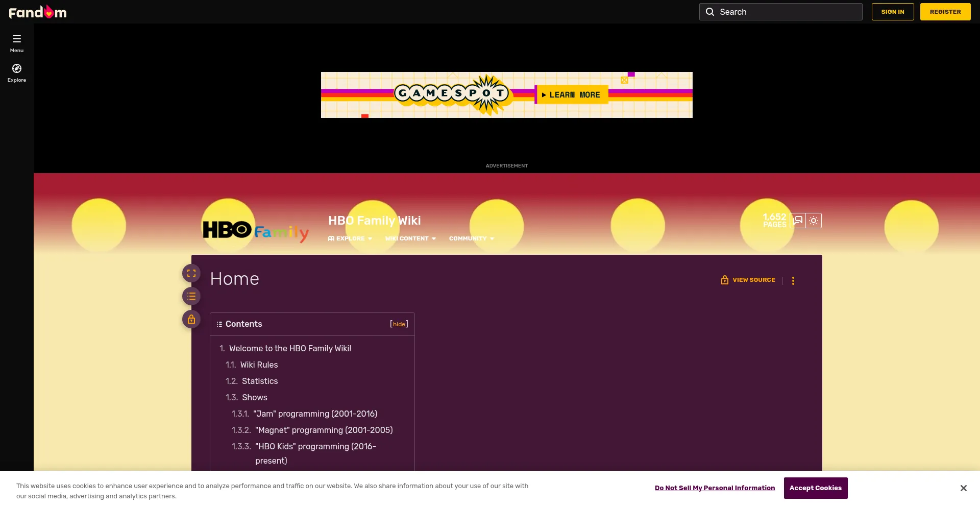Click View Source button
This screenshot has height=507, width=980.
(748, 280)
